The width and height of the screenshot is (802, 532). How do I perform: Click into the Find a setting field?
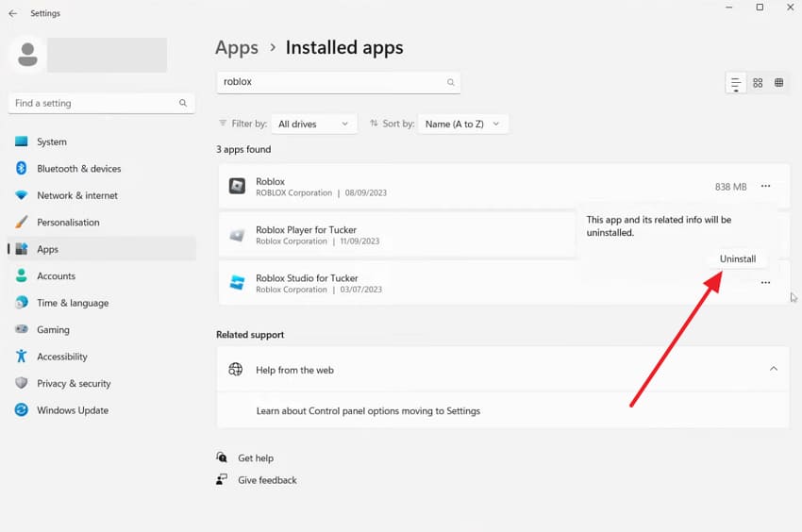[x=101, y=103]
